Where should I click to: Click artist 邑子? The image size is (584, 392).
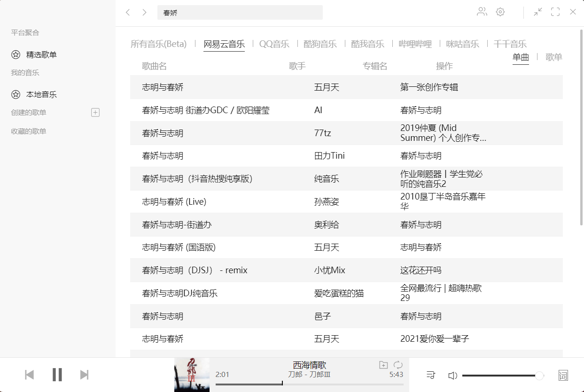[x=323, y=316]
